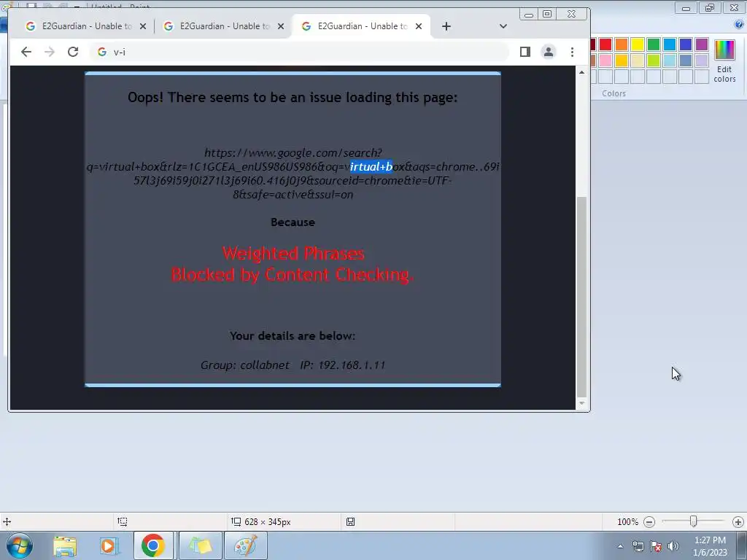Close the leftmost E2Guardian tab

coord(143,26)
